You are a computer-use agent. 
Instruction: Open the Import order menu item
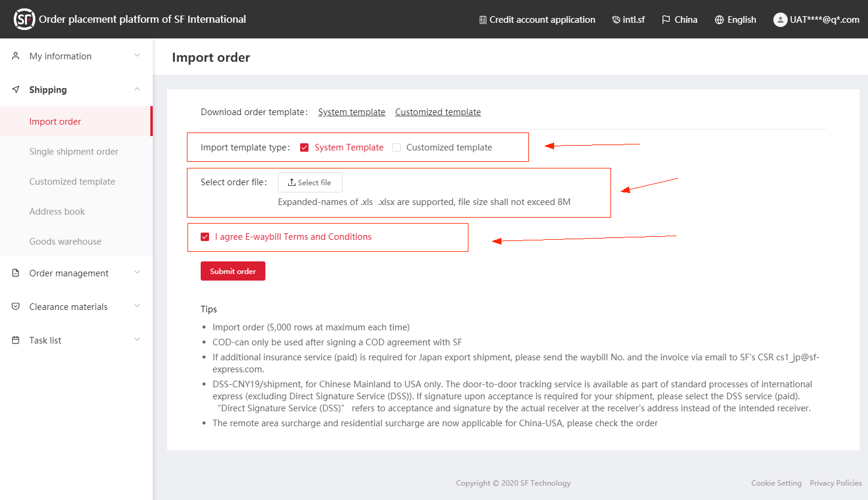[x=76, y=122]
